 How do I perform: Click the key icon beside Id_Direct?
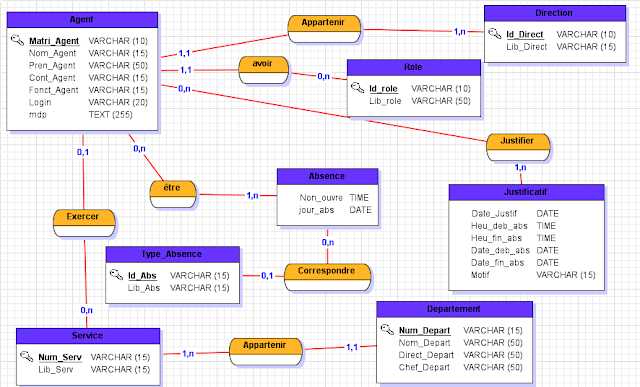495,33
